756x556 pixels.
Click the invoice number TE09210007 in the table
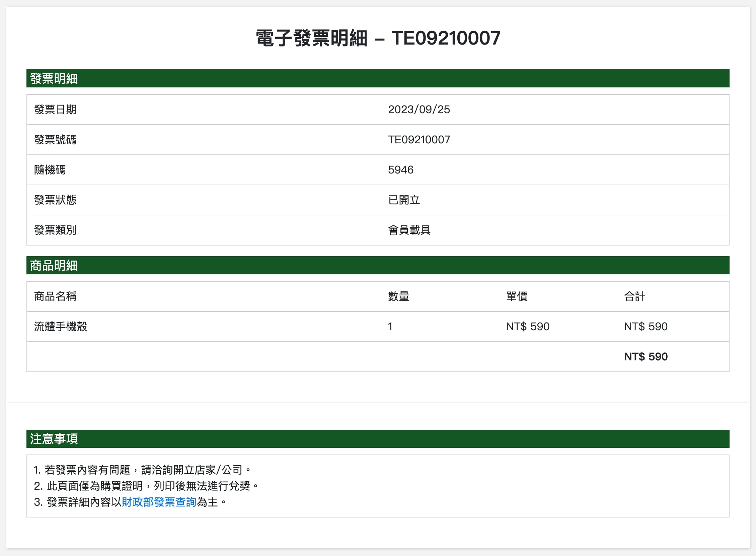click(x=419, y=140)
